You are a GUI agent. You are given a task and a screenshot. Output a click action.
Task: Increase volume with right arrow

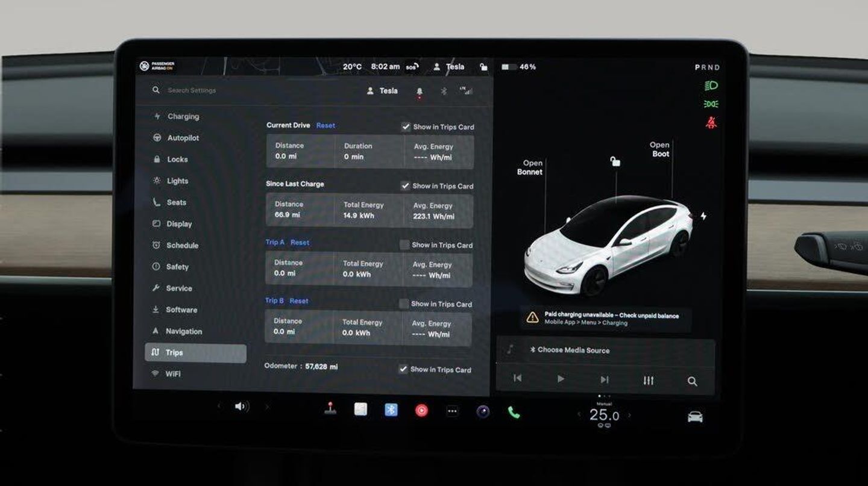[x=266, y=407]
